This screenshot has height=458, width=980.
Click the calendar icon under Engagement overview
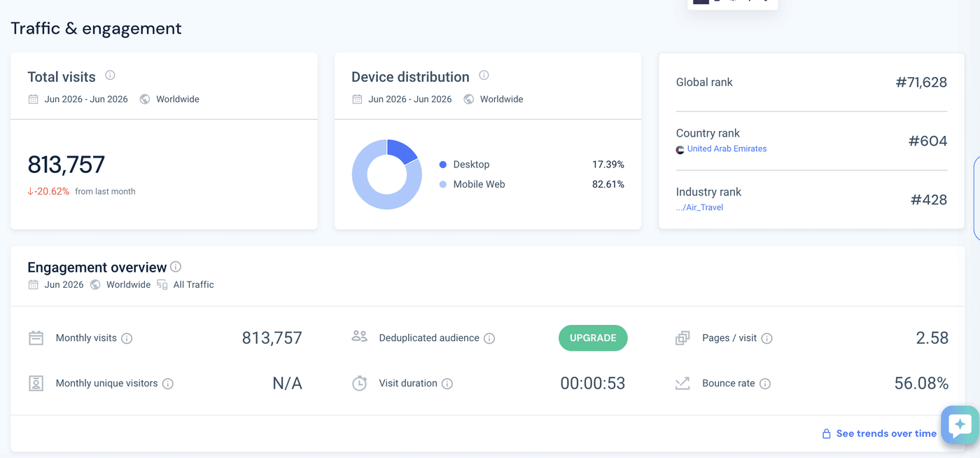coord(33,284)
